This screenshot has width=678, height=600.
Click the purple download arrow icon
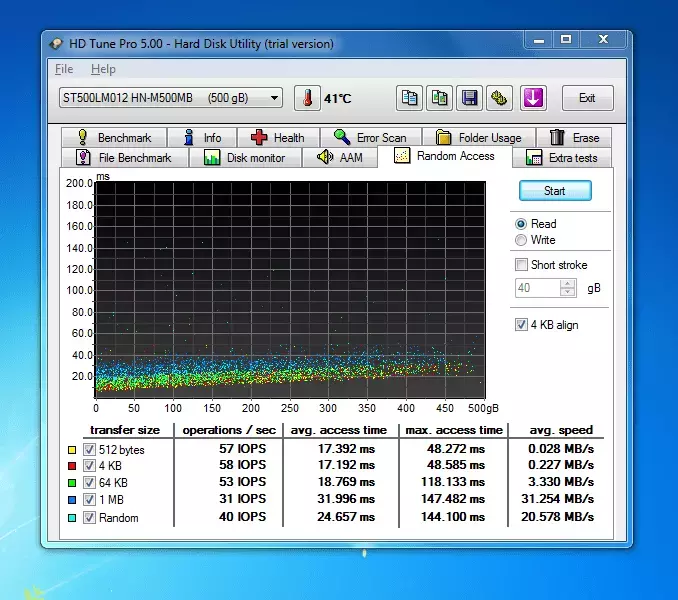point(533,98)
